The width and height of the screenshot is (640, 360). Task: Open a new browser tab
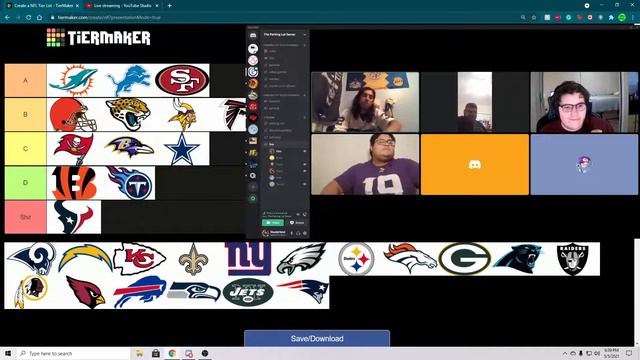(169, 6)
